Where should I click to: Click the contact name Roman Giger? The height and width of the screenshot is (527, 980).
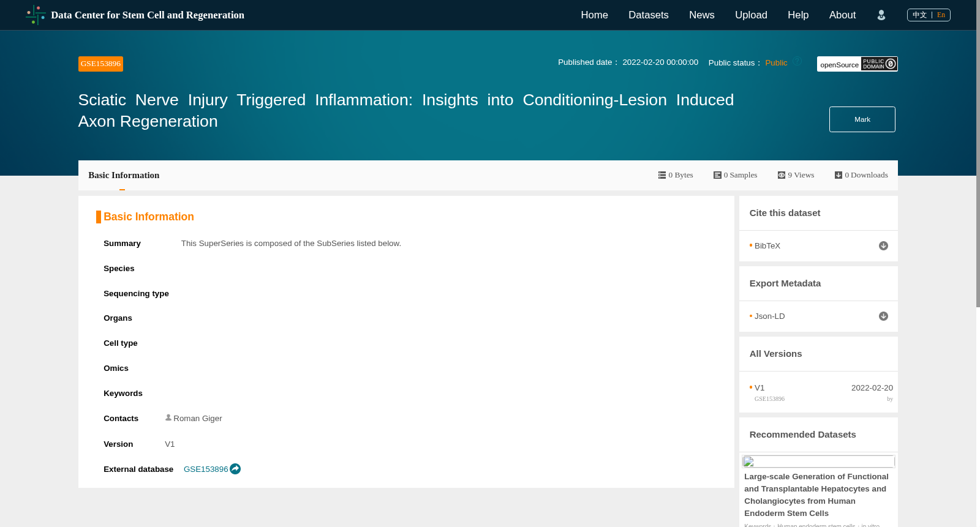coord(198,419)
